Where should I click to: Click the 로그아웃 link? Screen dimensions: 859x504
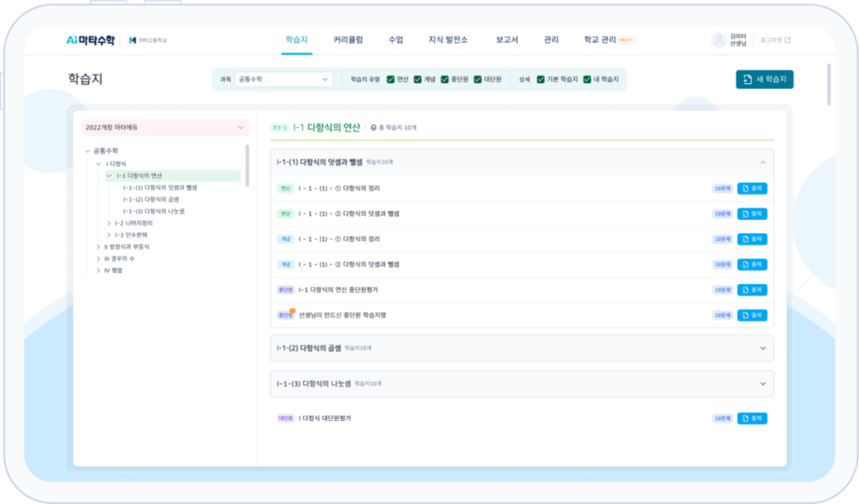coord(775,40)
